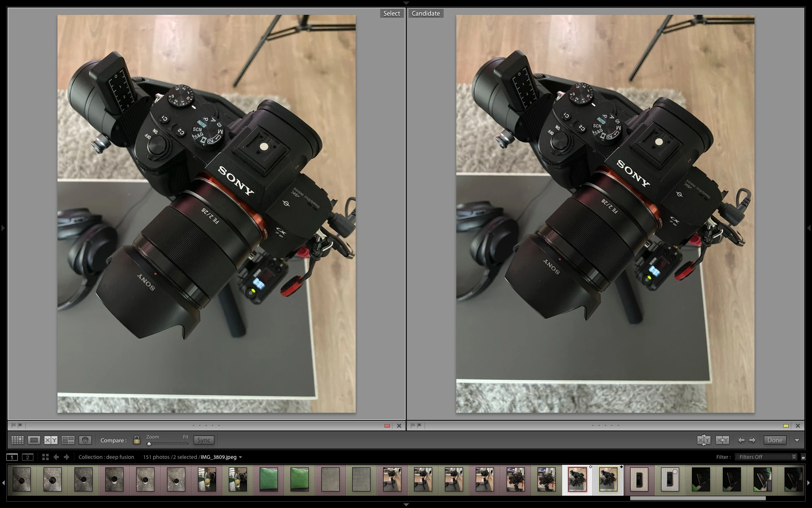Screen dimensions: 812x508
Task: Select the first gray fabric thumbnail
Action: (330, 479)
